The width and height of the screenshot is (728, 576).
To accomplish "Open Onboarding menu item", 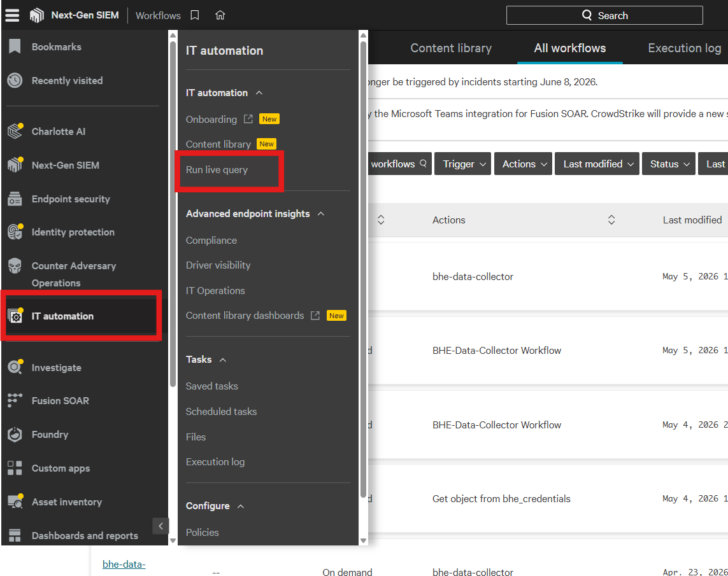I will tap(211, 119).
